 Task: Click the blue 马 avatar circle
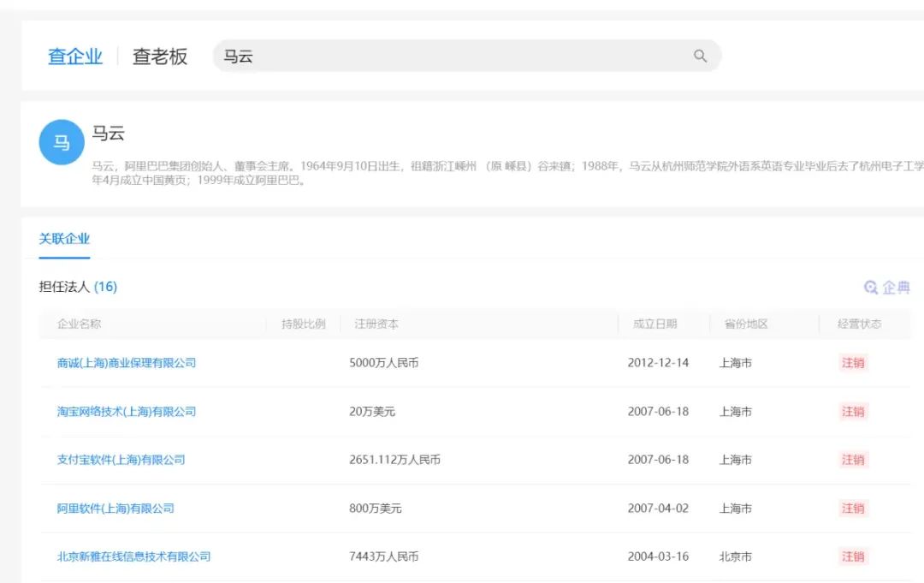tap(62, 142)
